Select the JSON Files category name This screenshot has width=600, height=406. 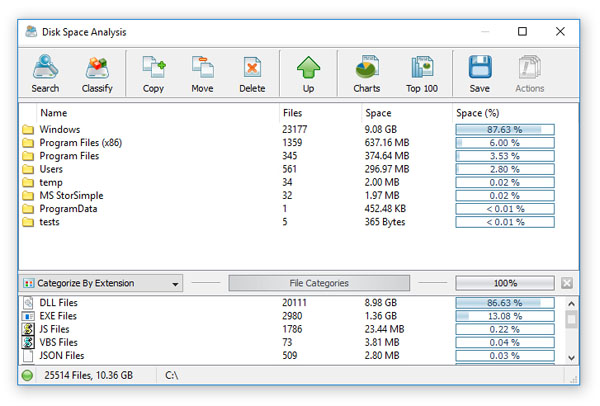pyautogui.click(x=62, y=355)
